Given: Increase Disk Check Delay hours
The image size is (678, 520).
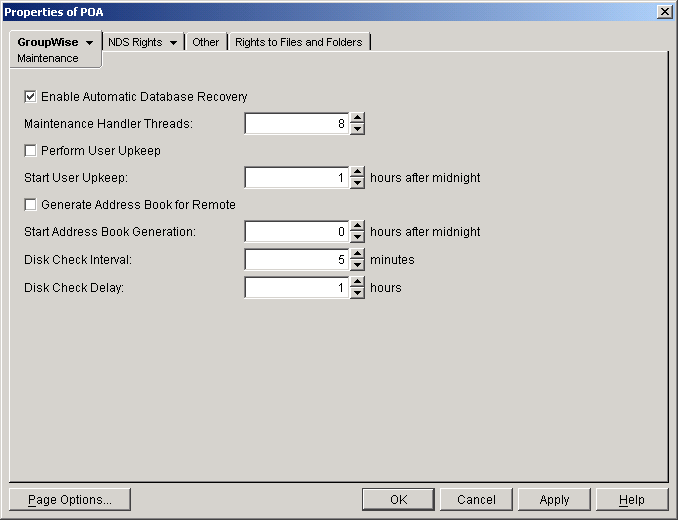Looking at the screenshot, I should point(357,282).
